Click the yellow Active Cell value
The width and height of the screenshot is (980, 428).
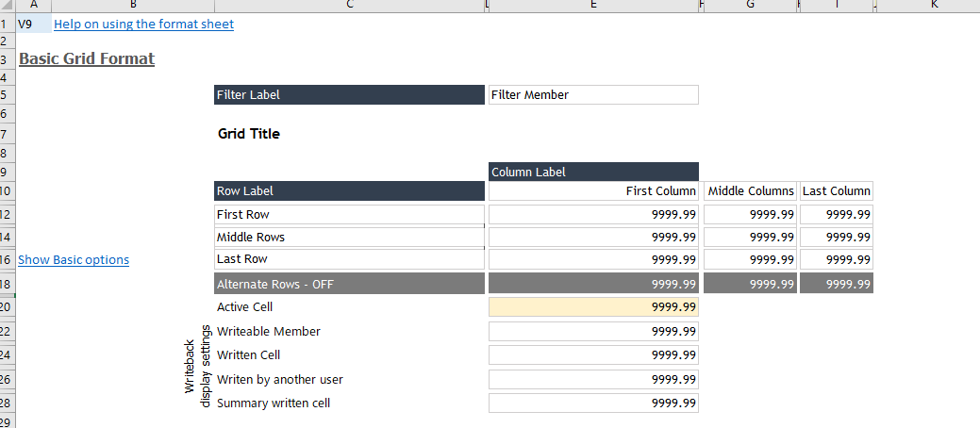point(592,307)
